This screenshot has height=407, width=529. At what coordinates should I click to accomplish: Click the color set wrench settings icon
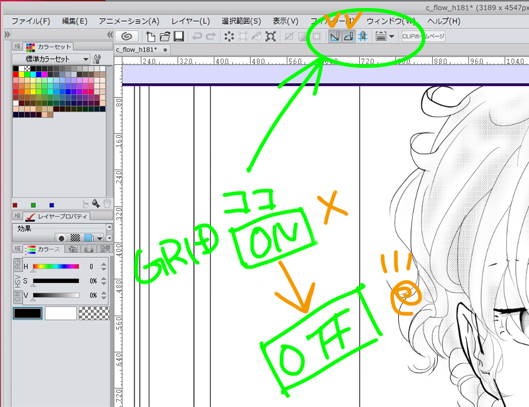(97, 59)
